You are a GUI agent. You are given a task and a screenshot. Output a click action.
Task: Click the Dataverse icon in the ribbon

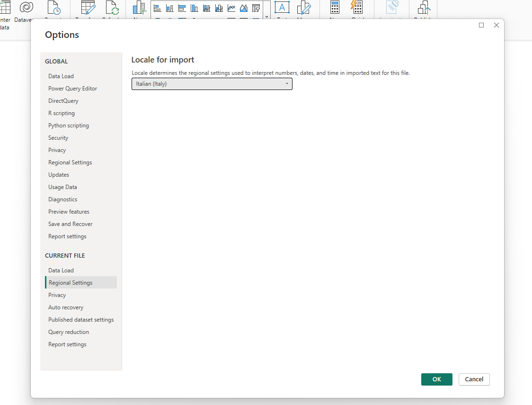point(26,7)
